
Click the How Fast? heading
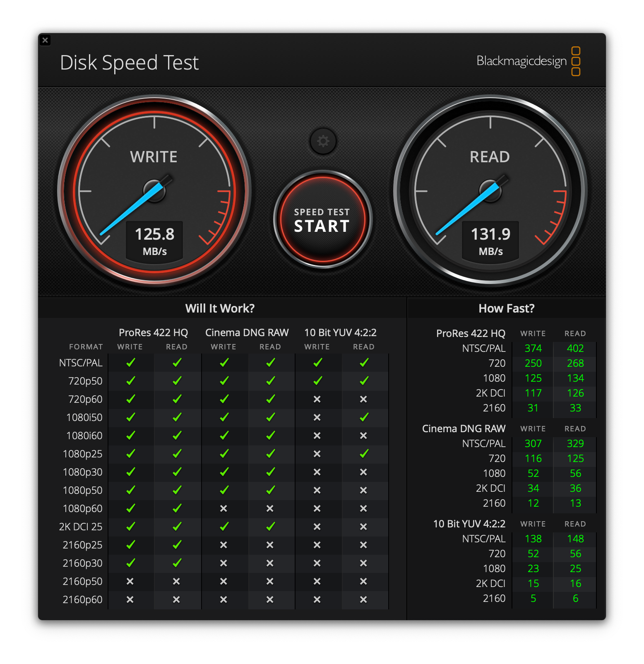pos(506,308)
